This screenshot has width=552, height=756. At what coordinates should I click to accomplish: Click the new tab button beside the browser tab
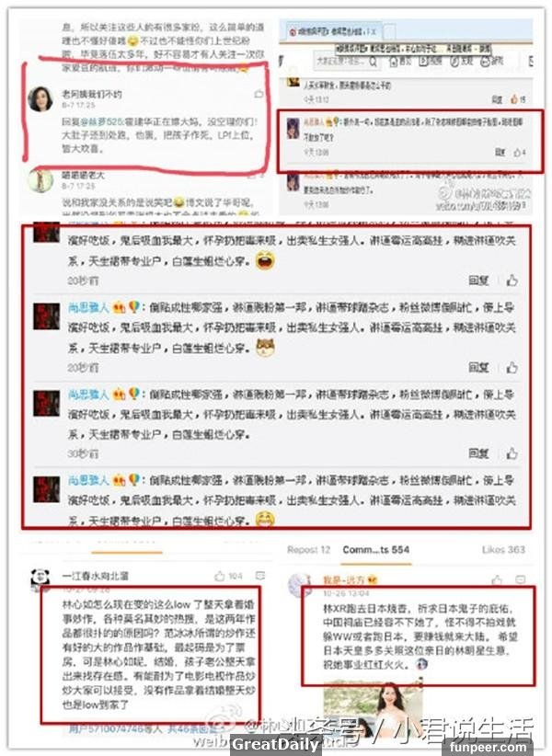pos(389,32)
